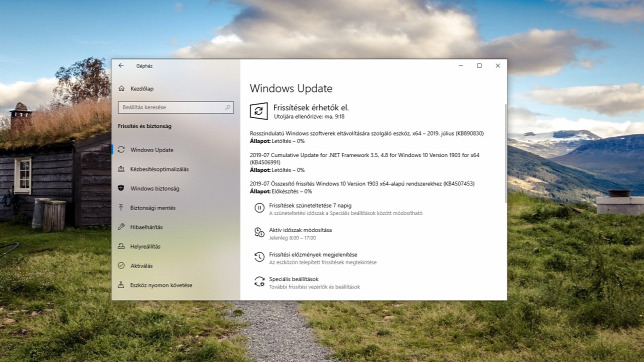This screenshot has width=644, height=362.
Task: Close the Settings window
Action: tap(498, 66)
